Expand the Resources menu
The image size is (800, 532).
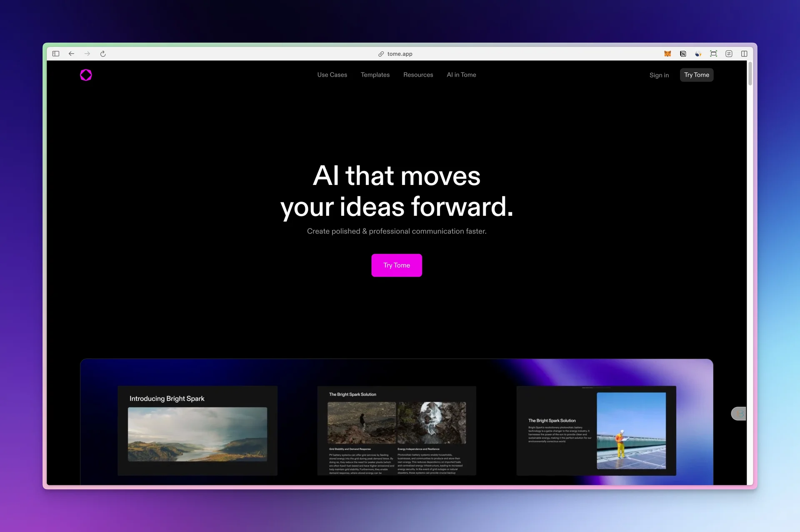pos(418,75)
